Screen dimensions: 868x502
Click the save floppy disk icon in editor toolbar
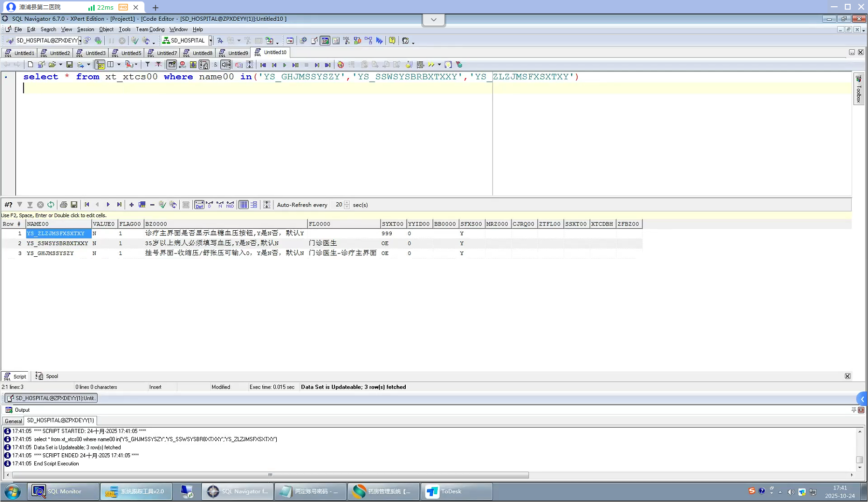point(70,65)
